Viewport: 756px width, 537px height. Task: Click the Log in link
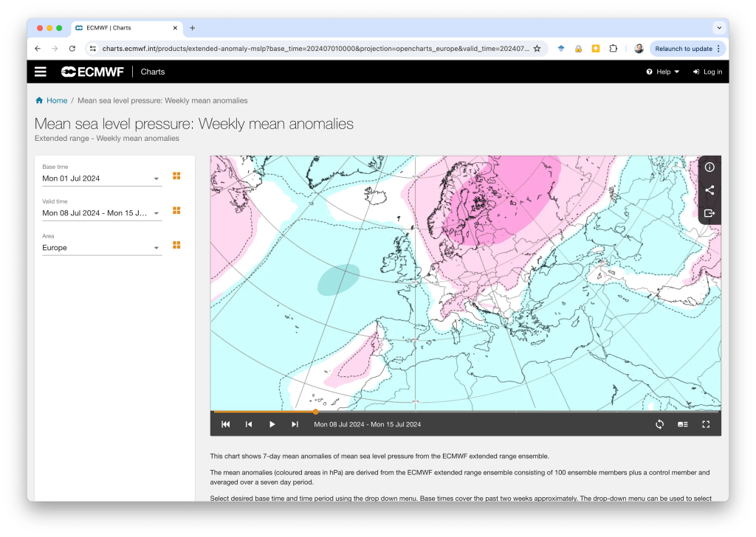coord(707,72)
